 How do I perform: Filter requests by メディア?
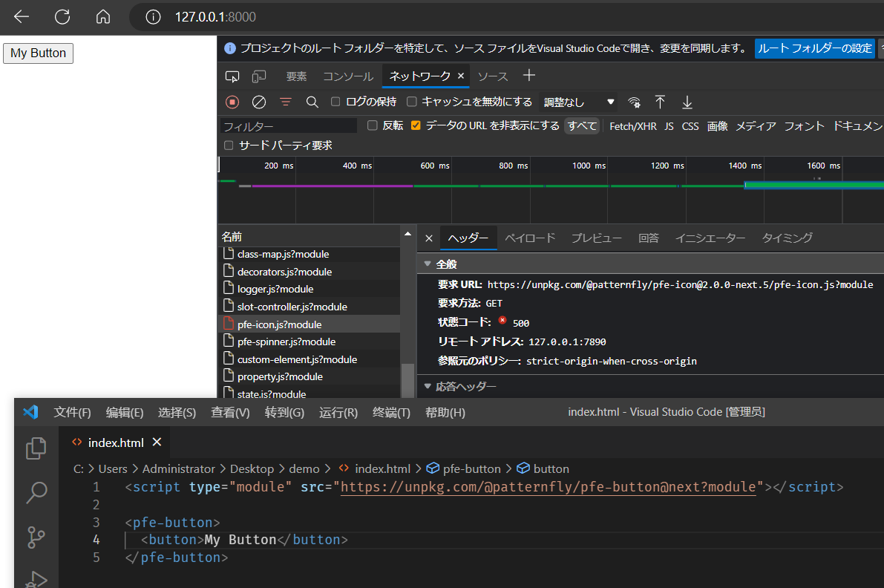tap(756, 126)
